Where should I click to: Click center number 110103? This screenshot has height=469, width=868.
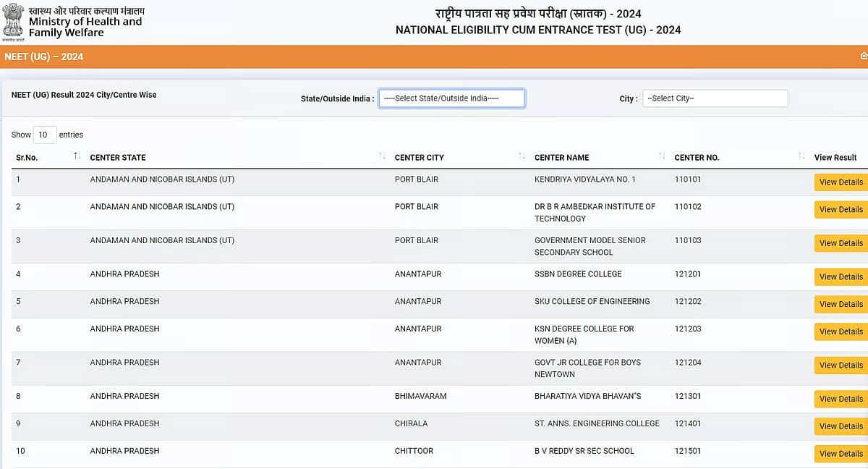[x=688, y=240]
